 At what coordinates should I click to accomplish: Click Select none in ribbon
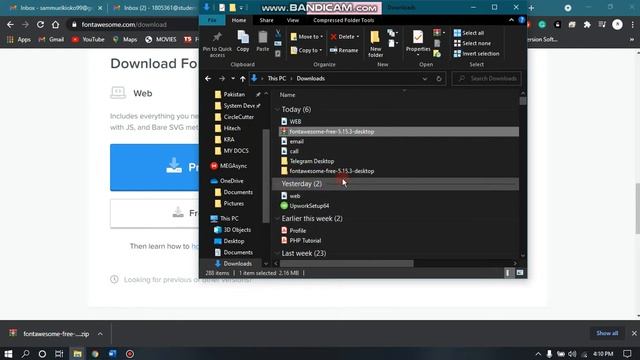pyautogui.click(x=472, y=43)
